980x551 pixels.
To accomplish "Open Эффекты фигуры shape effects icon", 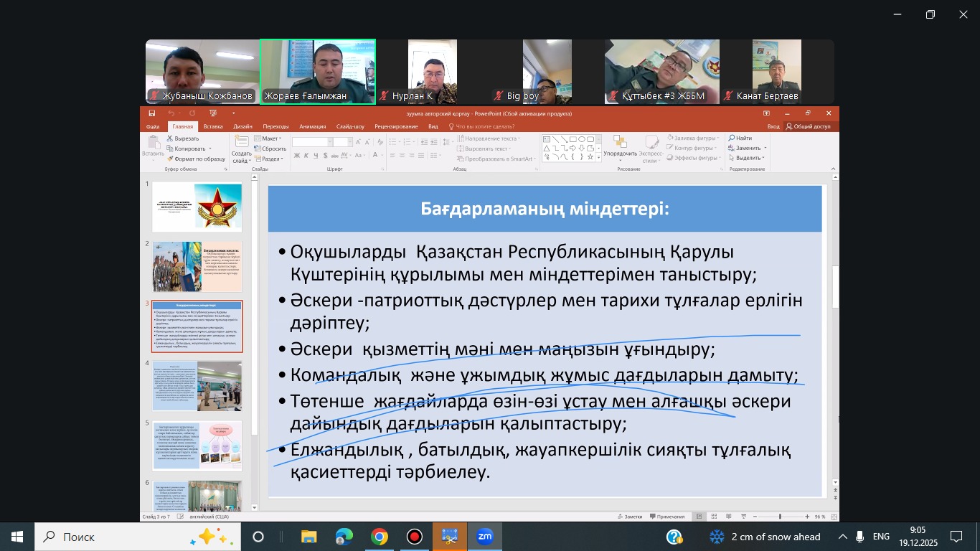I will [669, 158].
